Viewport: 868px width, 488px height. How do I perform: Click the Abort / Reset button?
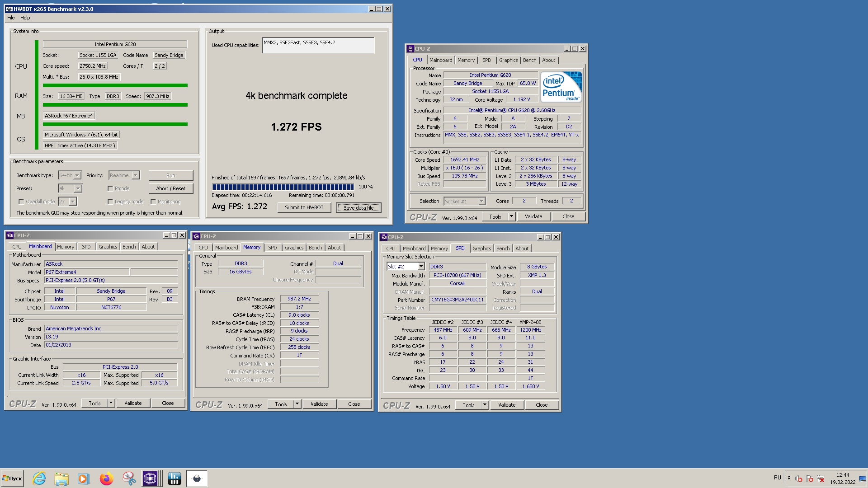(170, 188)
